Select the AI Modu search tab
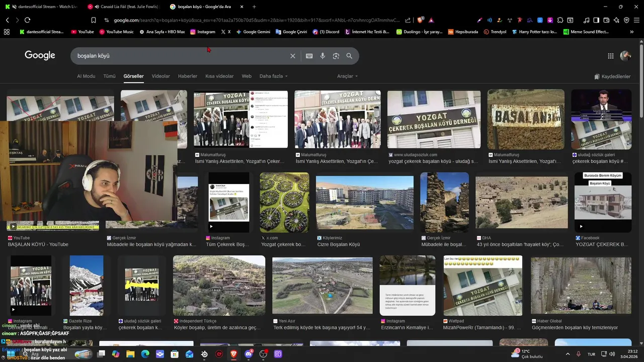 pyautogui.click(x=86, y=76)
